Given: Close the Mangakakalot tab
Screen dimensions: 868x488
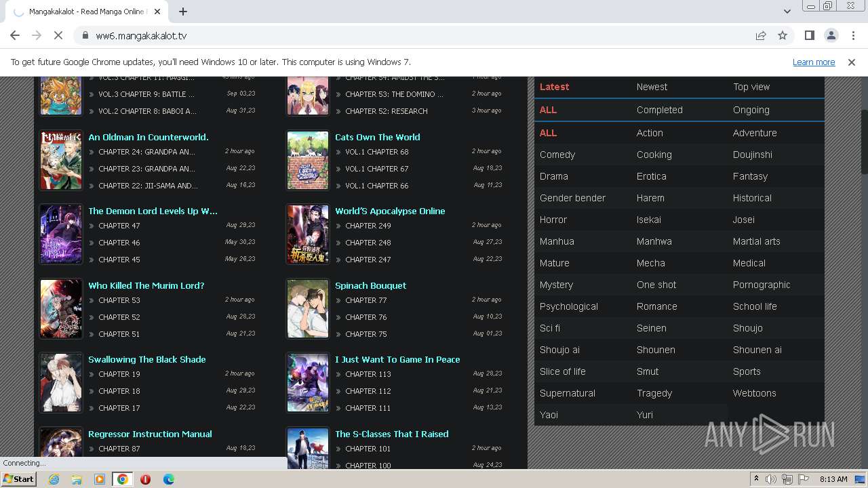Looking at the screenshot, I should pos(157,12).
